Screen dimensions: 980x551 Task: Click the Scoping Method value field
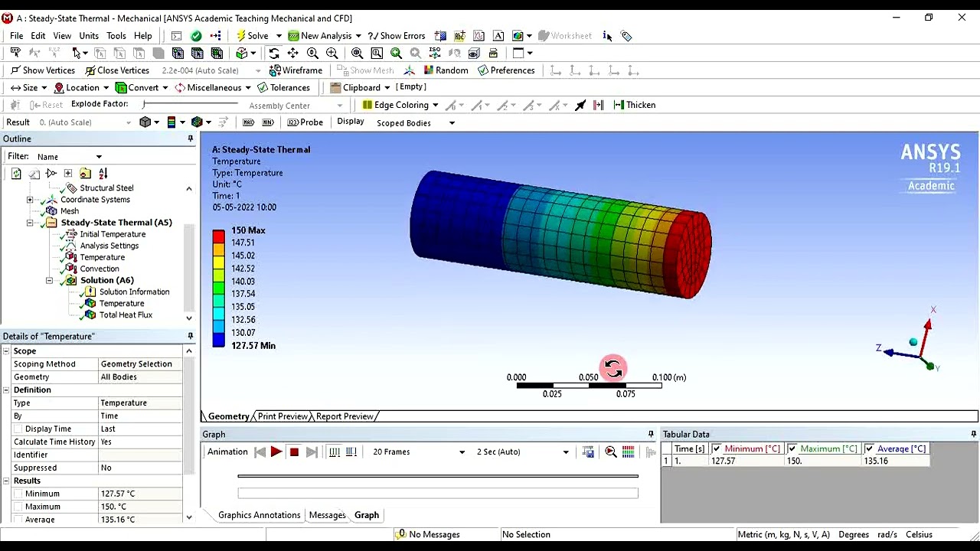tap(141, 364)
